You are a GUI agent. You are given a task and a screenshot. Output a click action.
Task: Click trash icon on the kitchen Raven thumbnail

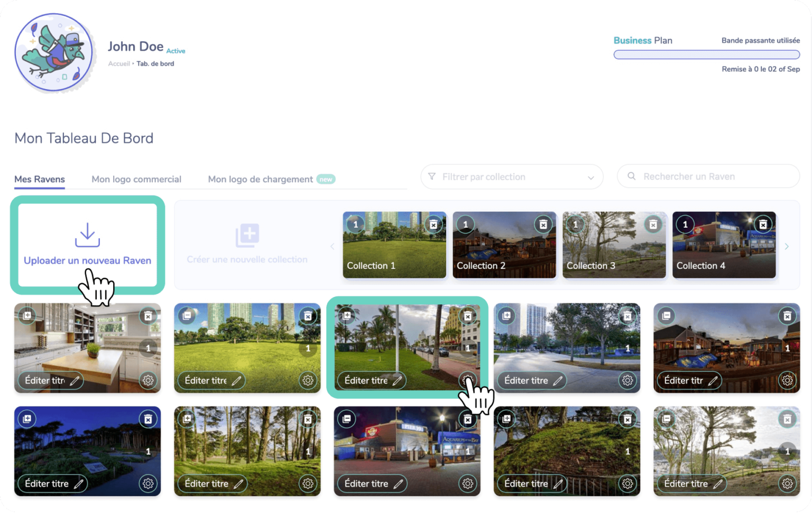[x=148, y=316]
